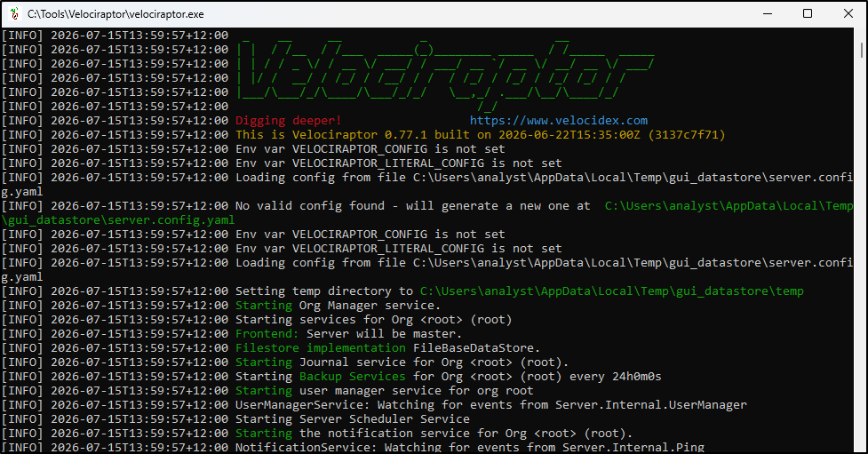Maximize the velociraptor.exe console window

pyautogui.click(x=808, y=14)
